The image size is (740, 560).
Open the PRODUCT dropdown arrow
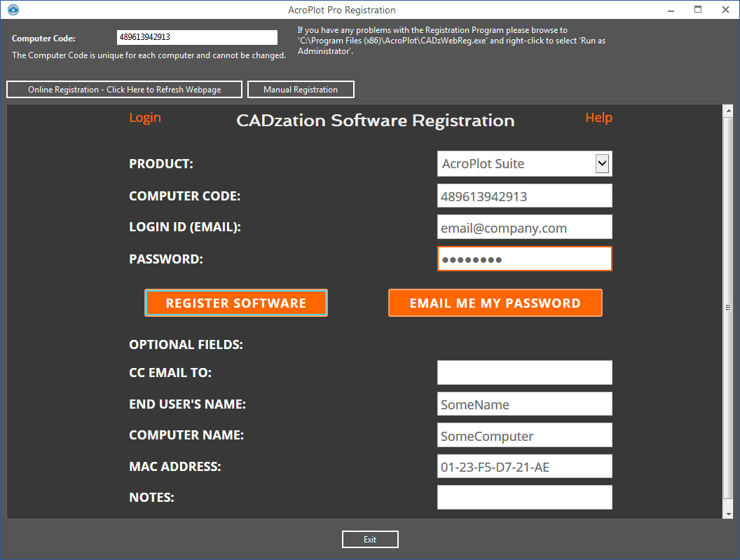tap(602, 164)
